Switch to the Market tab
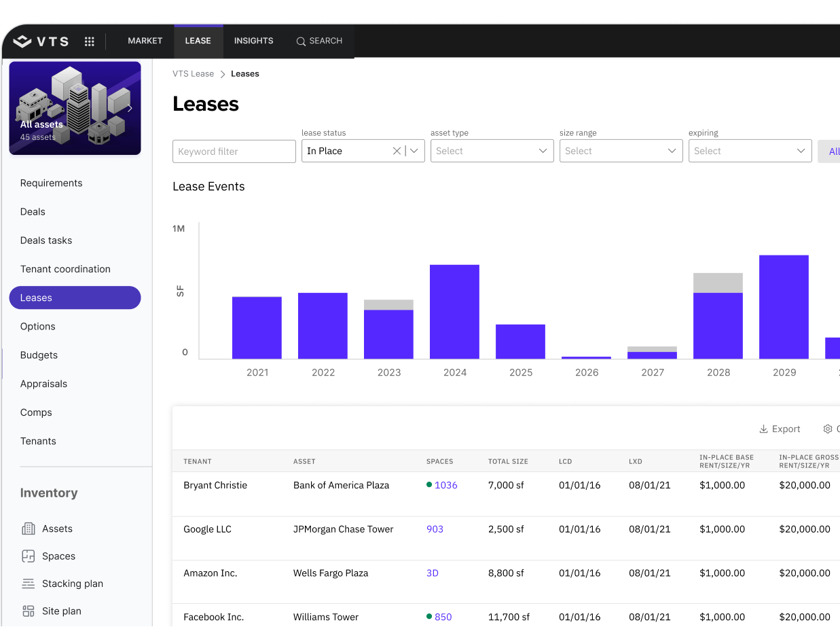This screenshot has height=627, width=840. tap(145, 41)
